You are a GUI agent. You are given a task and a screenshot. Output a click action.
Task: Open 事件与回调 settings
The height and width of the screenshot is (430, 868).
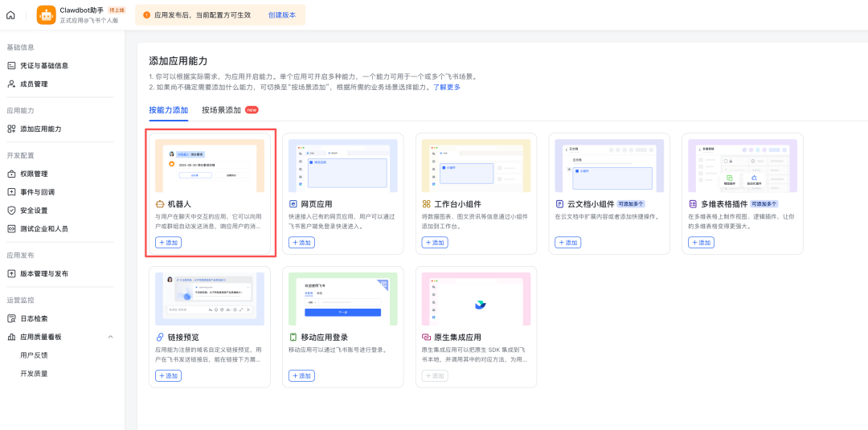pos(37,192)
